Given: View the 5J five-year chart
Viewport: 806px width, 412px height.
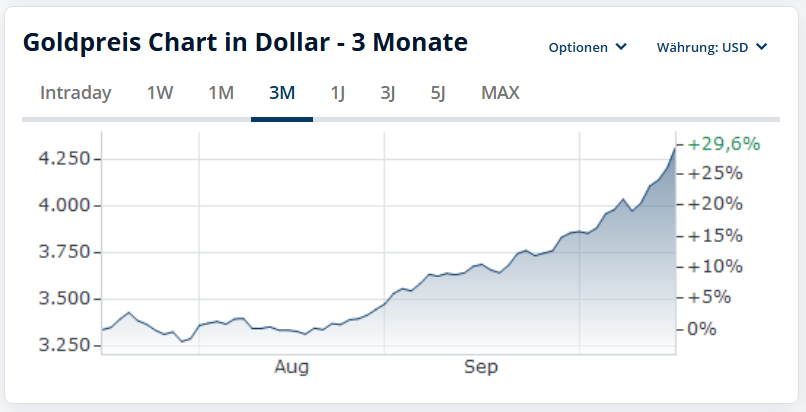Looking at the screenshot, I should click(x=438, y=94).
